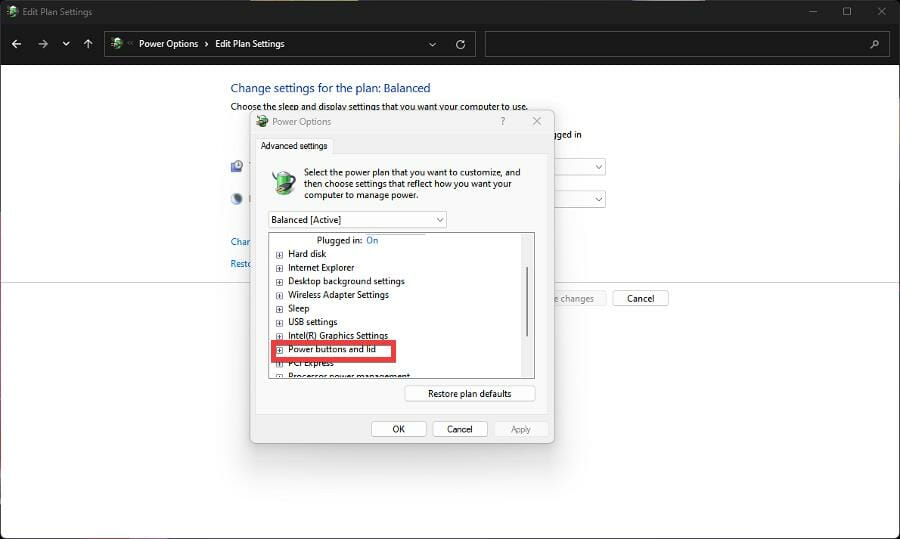Select Intel(R) Graphics Settings tree item
This screenshot has height=539, width=900.
338,336
